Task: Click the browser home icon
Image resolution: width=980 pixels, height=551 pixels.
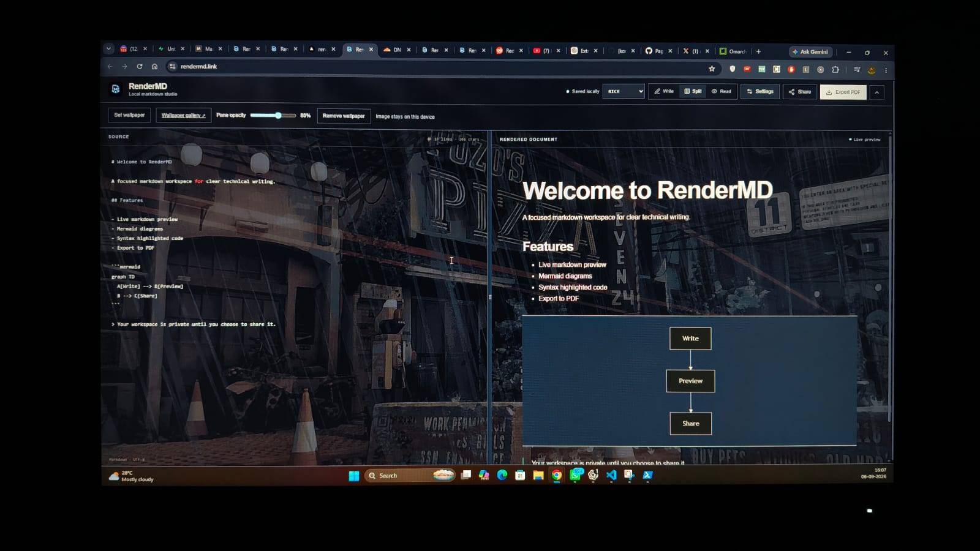Action: [154, 66]
